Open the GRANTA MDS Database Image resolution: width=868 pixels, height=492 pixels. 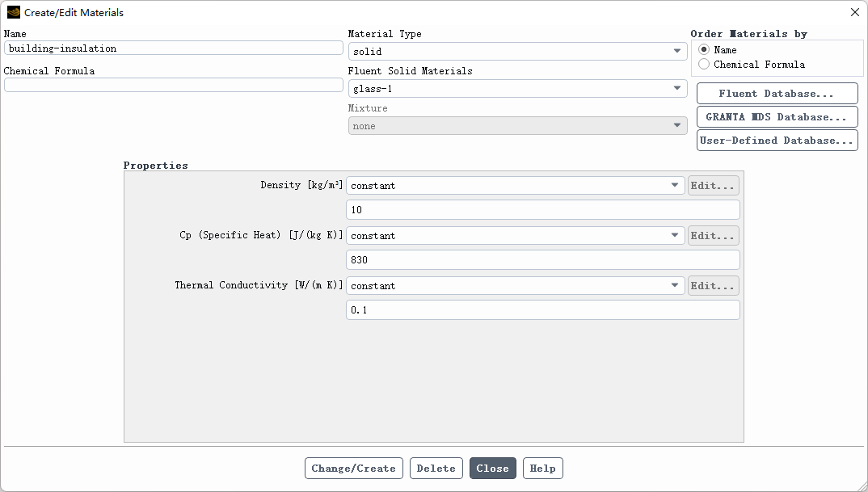pyautogui.click(x=777, y=117)
